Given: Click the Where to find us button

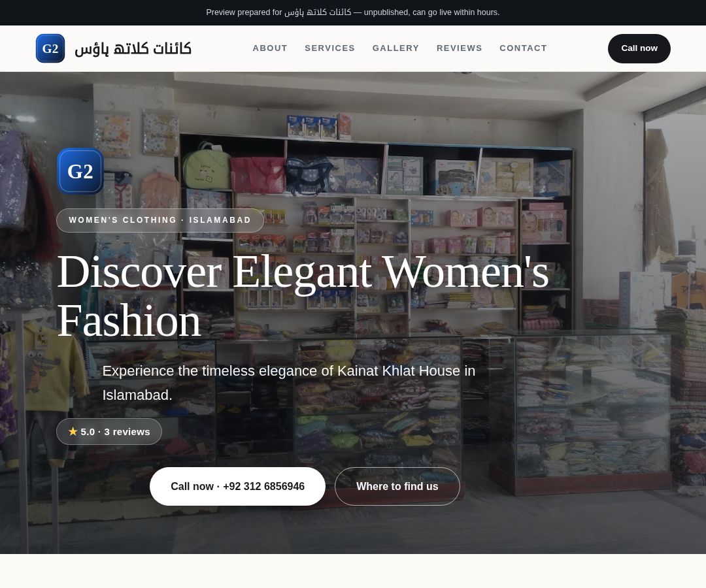Looking at the screenshot, I should [x=397, y=486].
